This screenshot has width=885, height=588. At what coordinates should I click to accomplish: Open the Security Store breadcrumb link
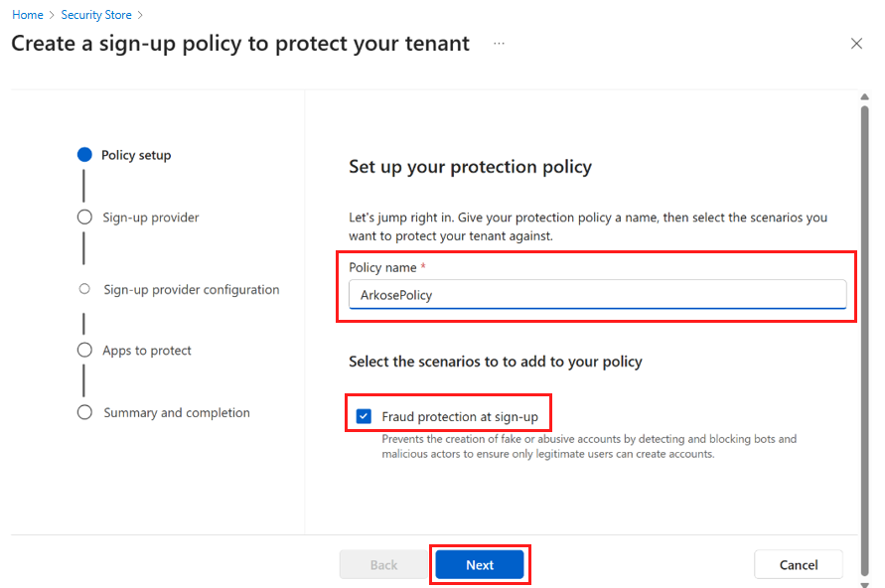pos(95,14)
